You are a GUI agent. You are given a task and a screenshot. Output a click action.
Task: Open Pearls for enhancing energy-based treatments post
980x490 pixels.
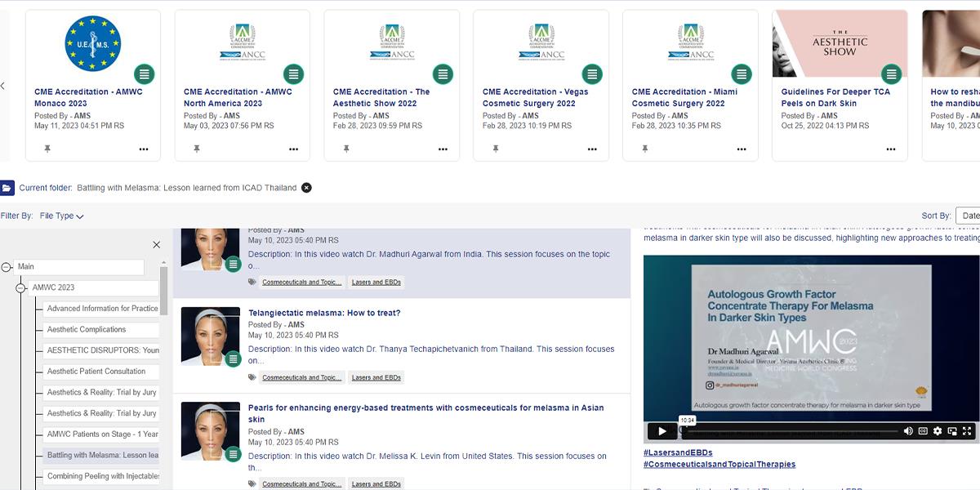coord(426,413)
